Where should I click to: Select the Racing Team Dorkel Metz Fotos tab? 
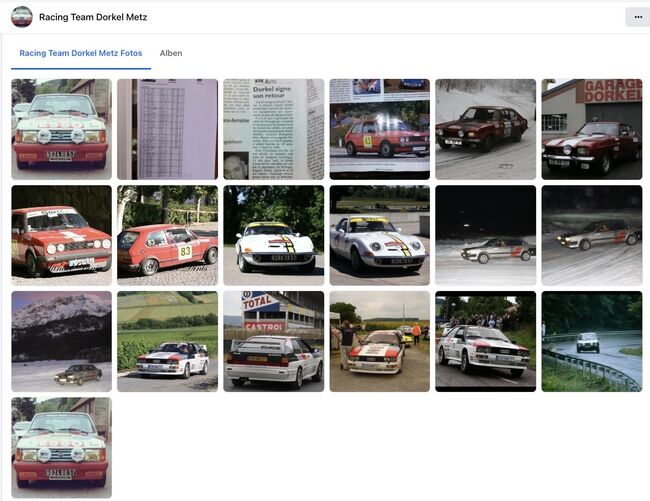(x=81, y=53)
